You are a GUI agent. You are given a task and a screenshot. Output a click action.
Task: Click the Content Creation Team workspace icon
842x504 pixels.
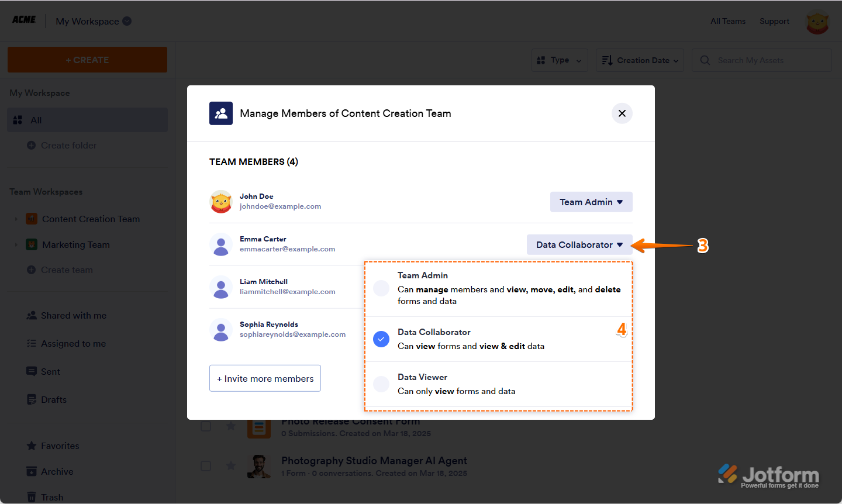(32, 219)
